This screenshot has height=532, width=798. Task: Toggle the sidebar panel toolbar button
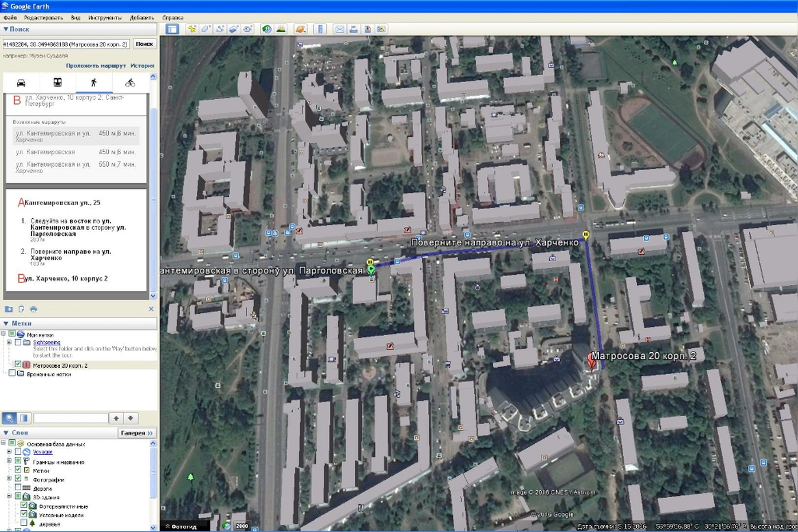[x=172, y=29]
